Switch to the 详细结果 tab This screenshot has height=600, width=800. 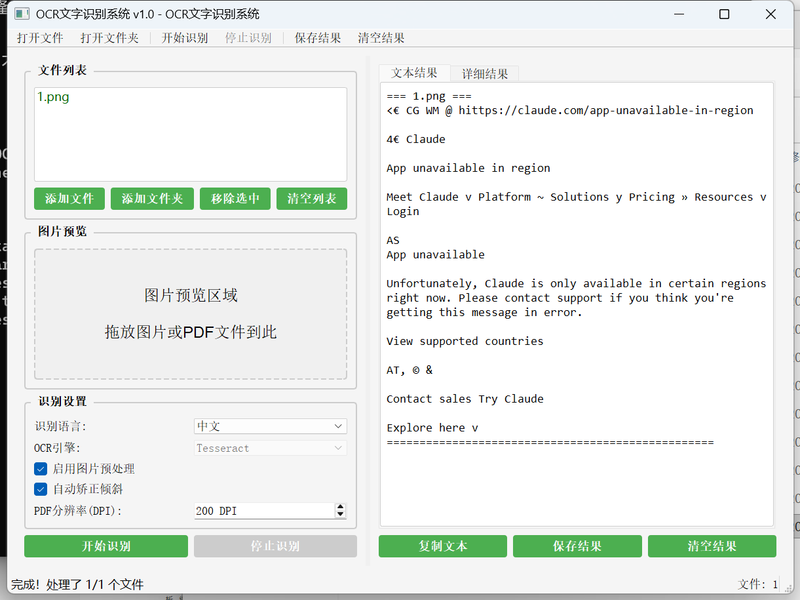(x=484, y=73)
